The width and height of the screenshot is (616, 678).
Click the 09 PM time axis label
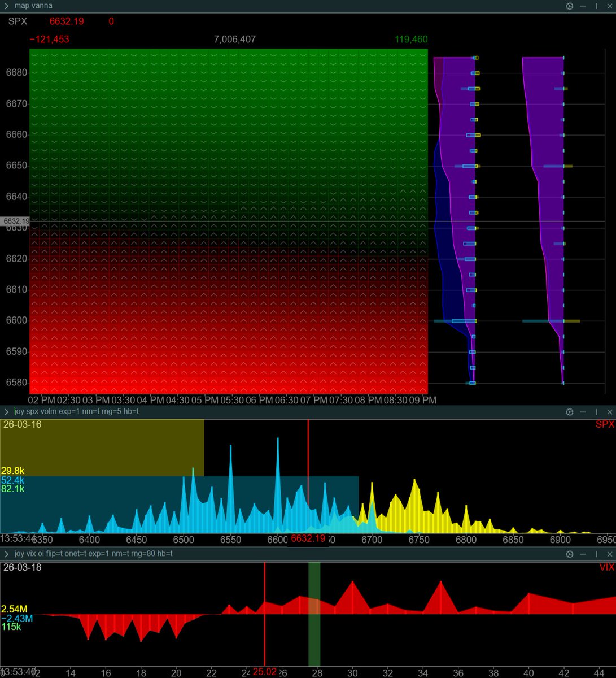(x=422, y=400)
